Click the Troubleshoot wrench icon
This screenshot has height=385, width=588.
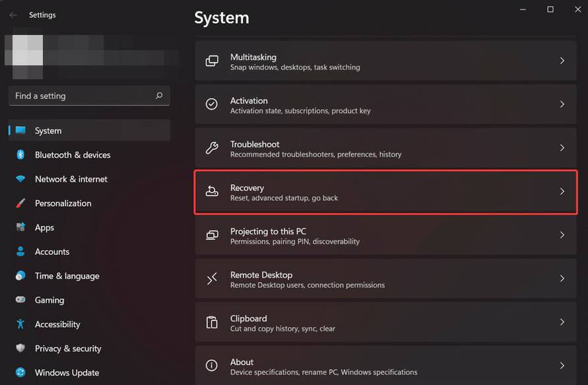tap(211, 148)
